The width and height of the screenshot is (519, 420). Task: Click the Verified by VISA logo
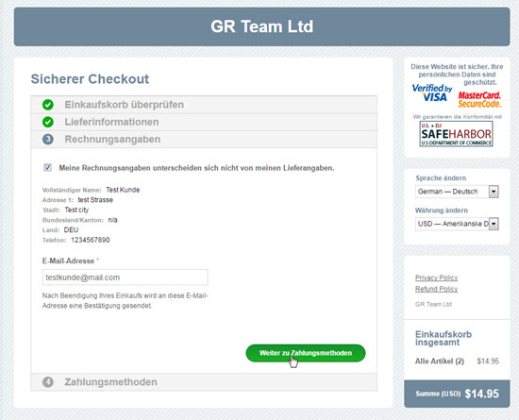[432, 93]
